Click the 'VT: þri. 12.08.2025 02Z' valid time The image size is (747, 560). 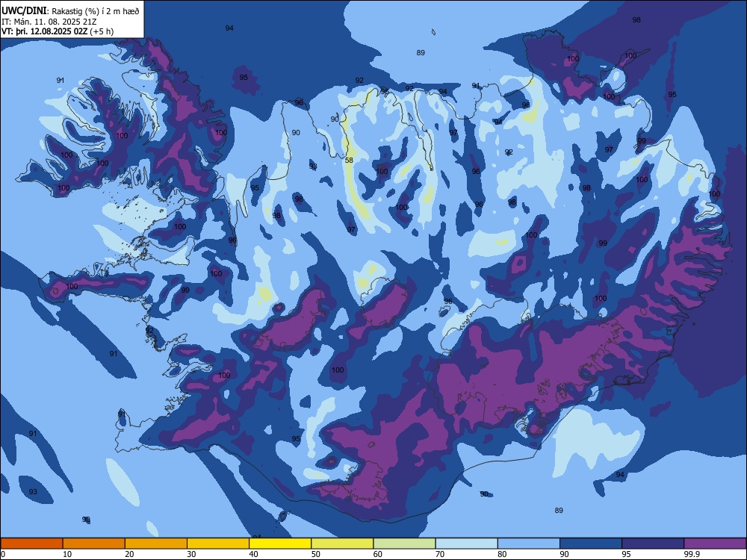click(x=44, y=31)
